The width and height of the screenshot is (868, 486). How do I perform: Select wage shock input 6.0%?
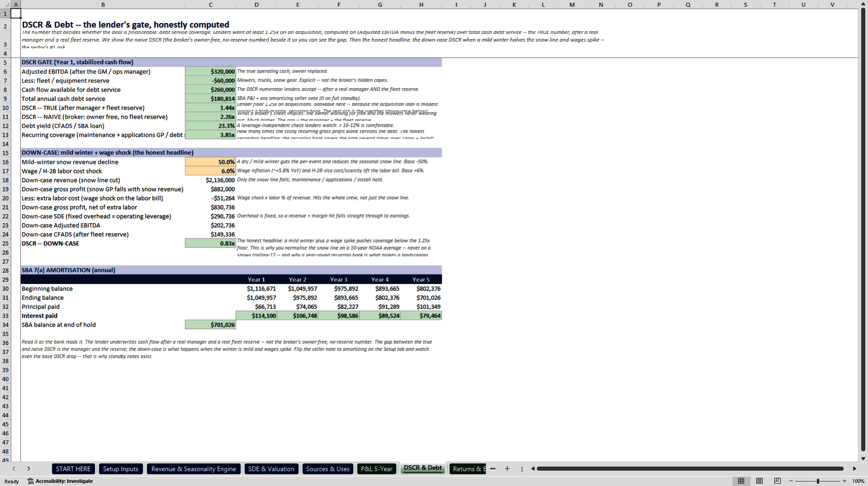coord(210,171)
